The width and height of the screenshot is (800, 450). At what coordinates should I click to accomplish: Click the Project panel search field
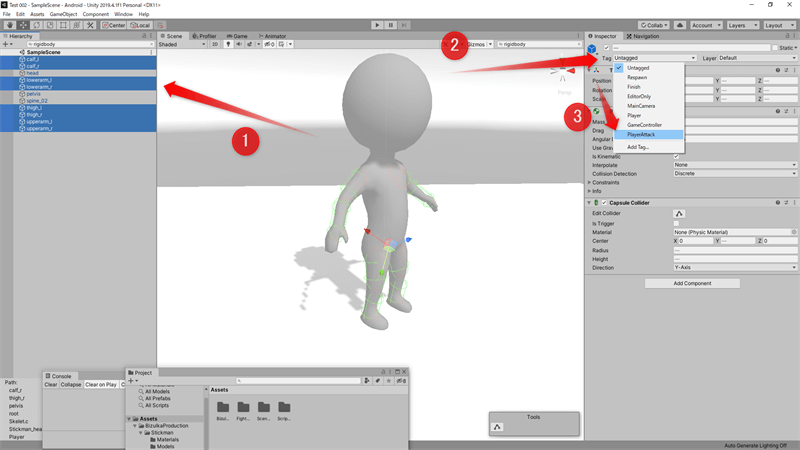coord(298,381)
